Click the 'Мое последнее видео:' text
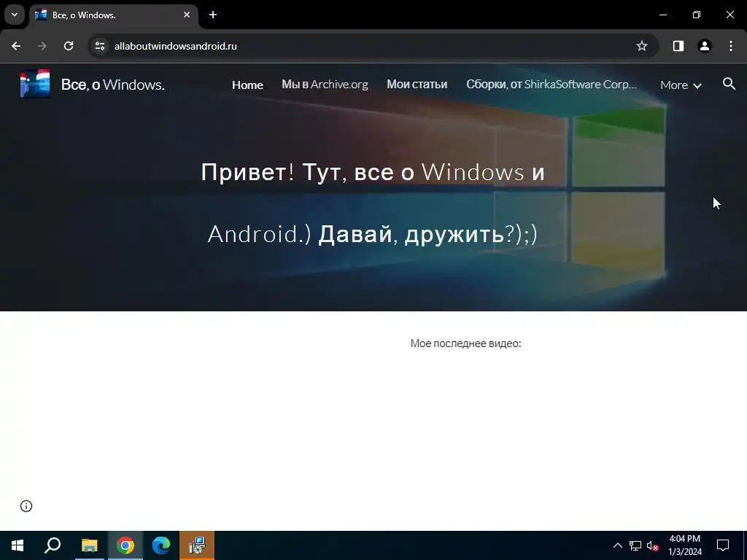 pyautogui.click(x=466, y=343)
